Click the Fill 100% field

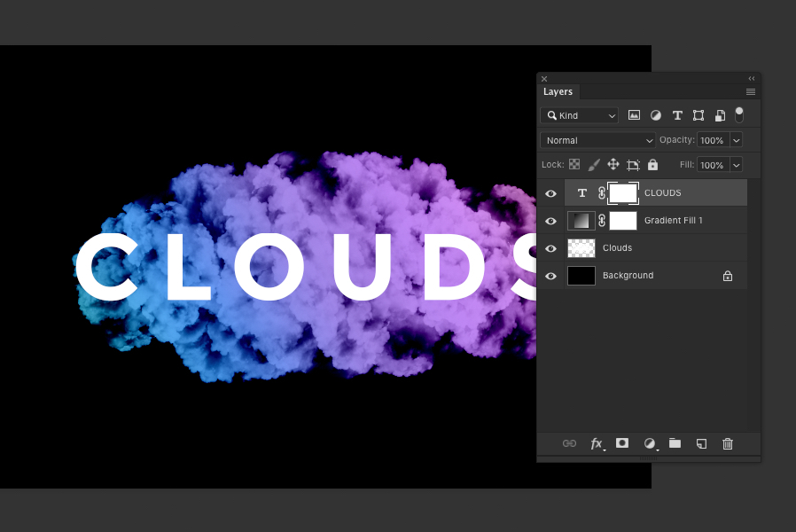coord(714,164)
